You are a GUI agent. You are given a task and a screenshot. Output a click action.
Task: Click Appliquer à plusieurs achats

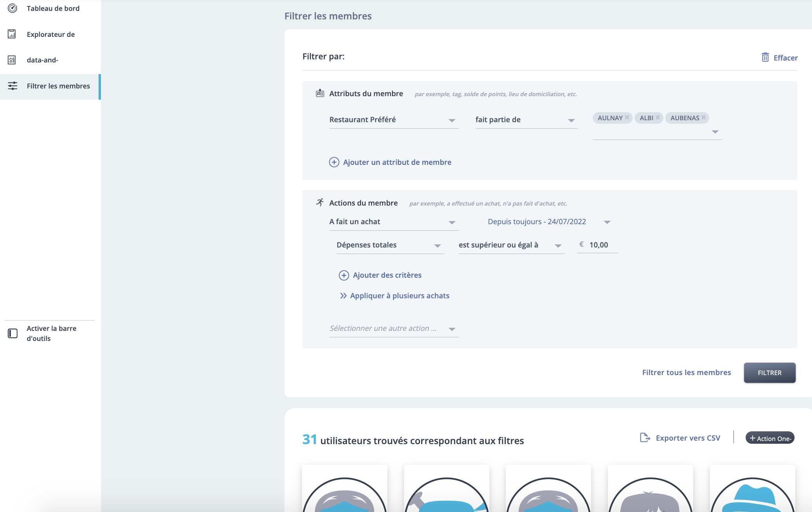tap(399, 296)
